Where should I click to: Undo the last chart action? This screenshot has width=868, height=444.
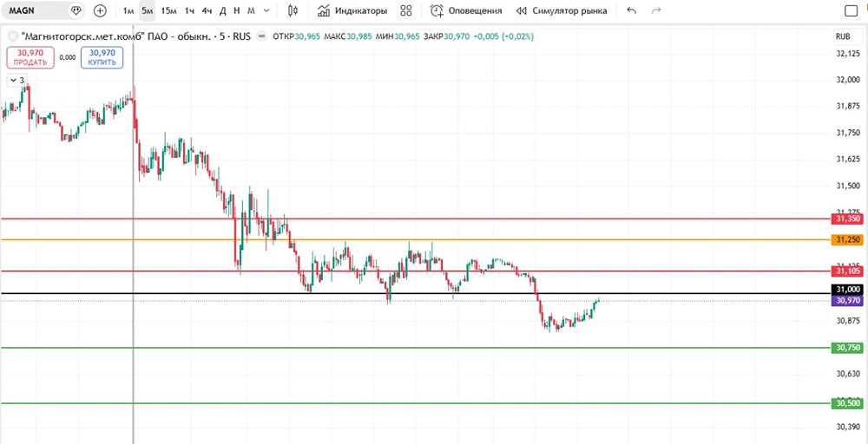[x=632, y=10]
